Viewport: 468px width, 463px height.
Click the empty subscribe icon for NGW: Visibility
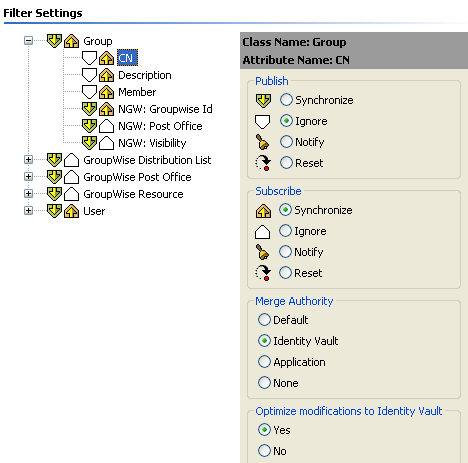click(x=106, y=143)
